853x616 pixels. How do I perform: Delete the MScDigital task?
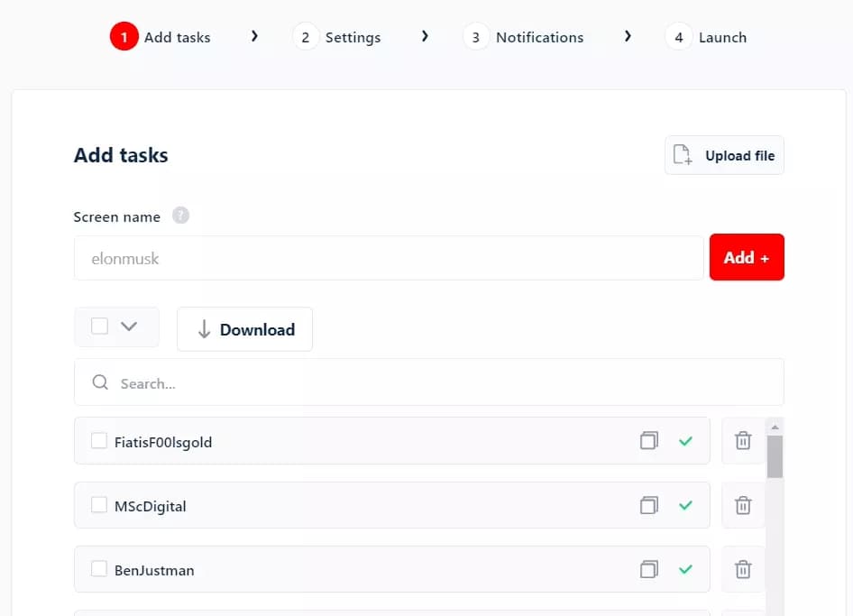(742, 505)
